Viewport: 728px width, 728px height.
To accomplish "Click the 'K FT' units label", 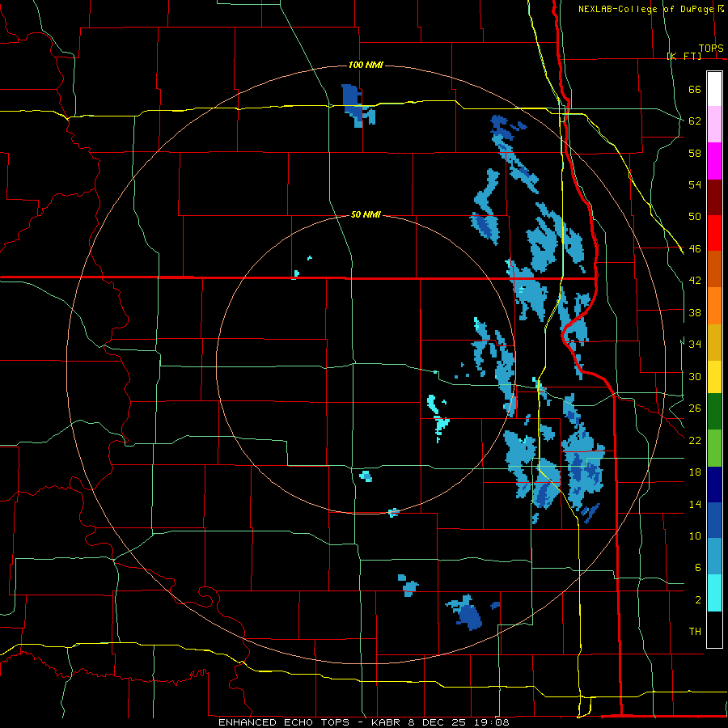I will click(x=684, y=56).
